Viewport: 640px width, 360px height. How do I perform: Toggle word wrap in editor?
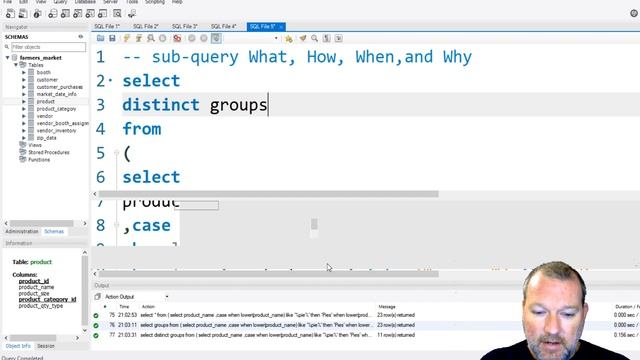[338, 38]
